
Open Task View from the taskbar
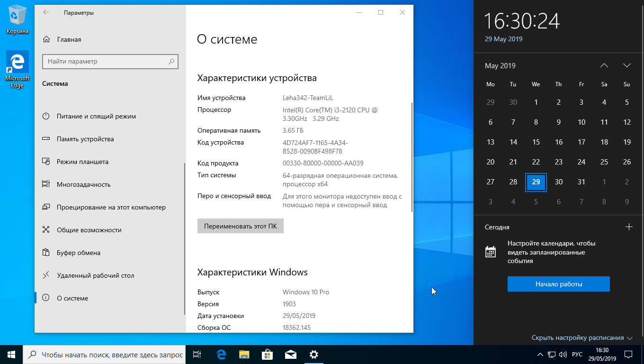pos(197,355)
